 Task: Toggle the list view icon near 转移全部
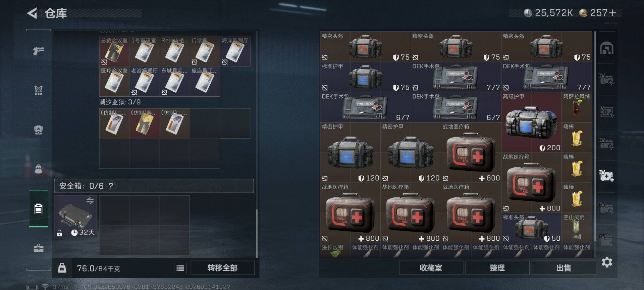(x=180, y=268)
